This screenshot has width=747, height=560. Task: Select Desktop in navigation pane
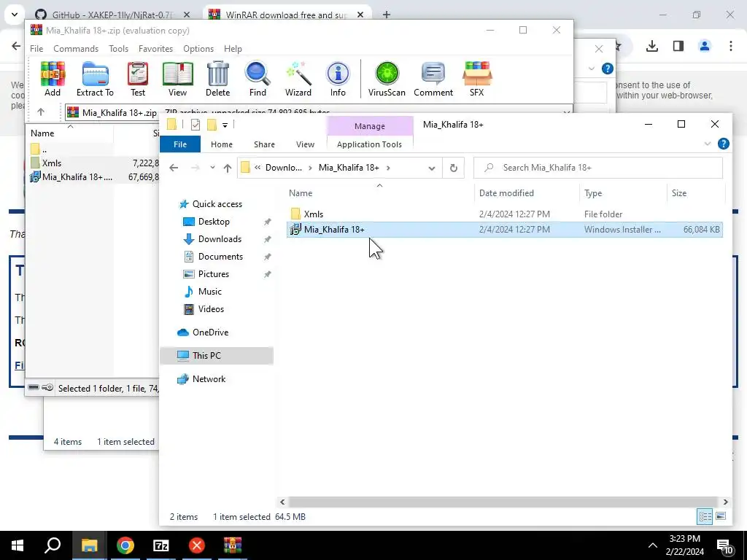[214, 222]
